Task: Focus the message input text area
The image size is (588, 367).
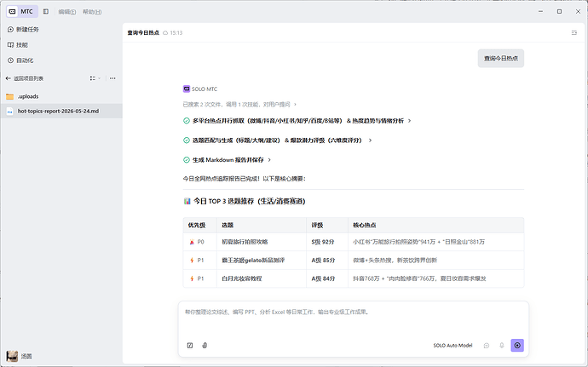Action: 354,318
